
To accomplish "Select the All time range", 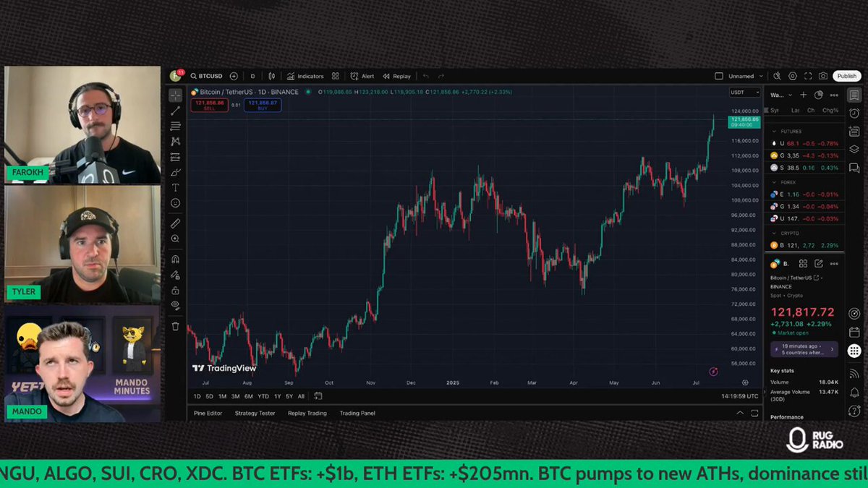I will click(301, 396).
